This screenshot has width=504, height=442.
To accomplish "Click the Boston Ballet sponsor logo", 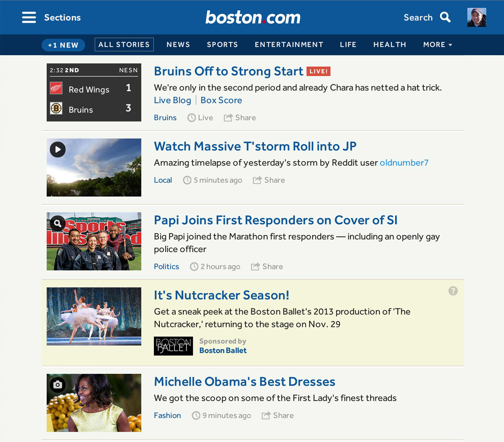I will [x=173, y=346].
